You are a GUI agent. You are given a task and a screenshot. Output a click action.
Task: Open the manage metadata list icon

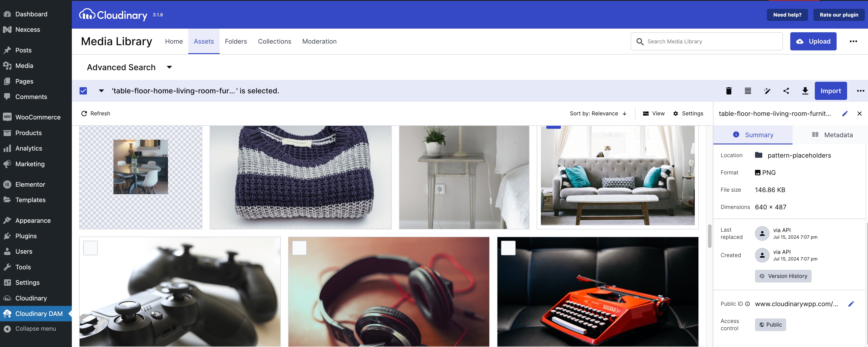(748, 91)
